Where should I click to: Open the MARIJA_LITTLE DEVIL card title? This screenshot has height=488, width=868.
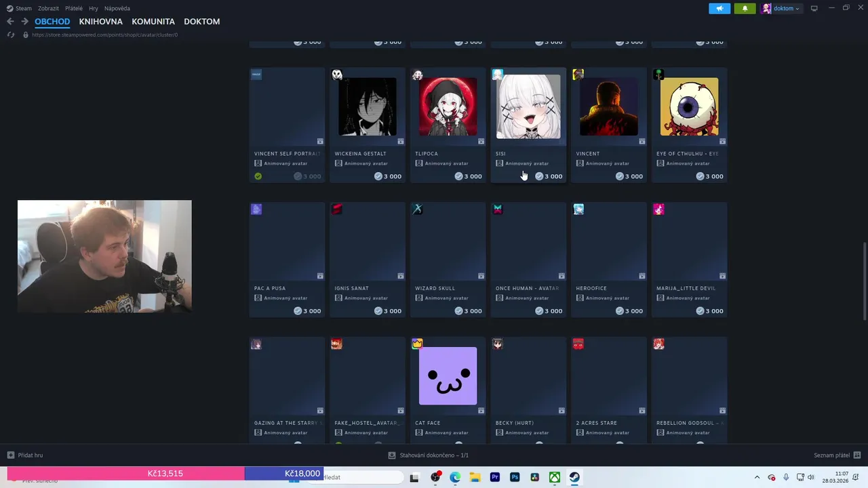[x=686, y=288]
